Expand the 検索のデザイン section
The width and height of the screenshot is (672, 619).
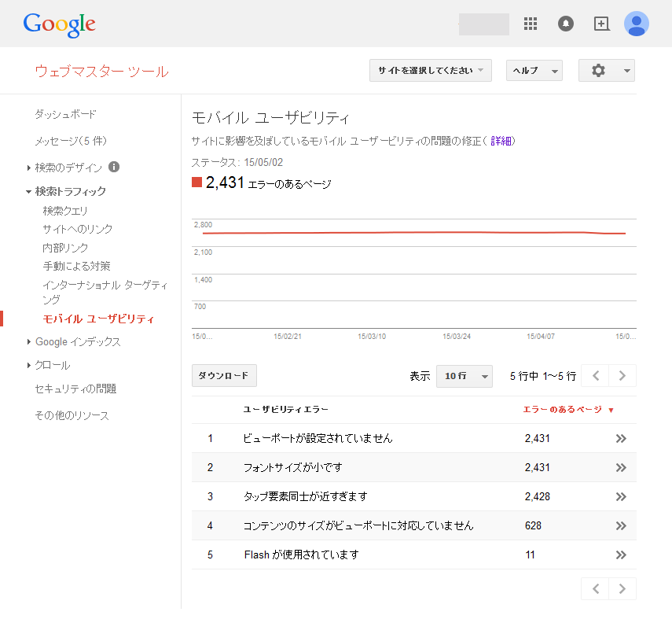(x=29, y=168)
